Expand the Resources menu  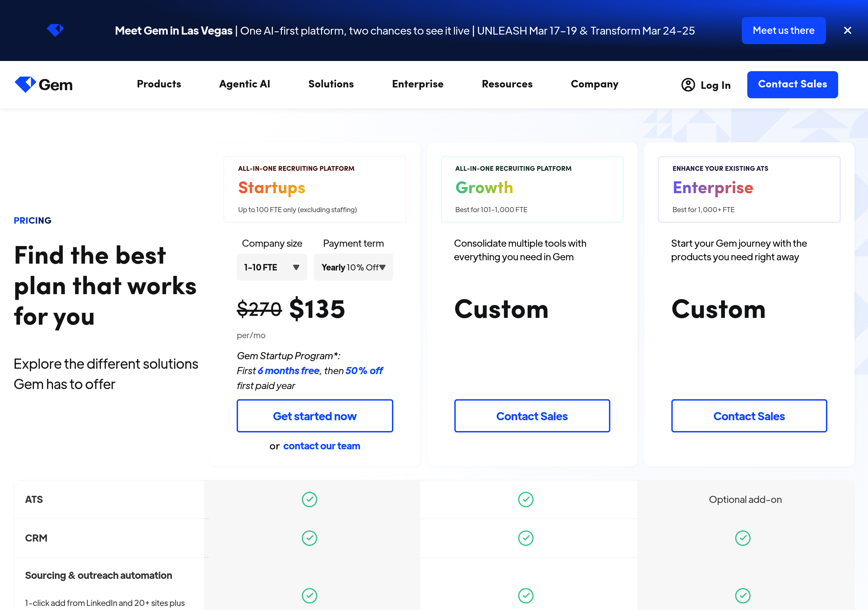[x=507, y=84]
